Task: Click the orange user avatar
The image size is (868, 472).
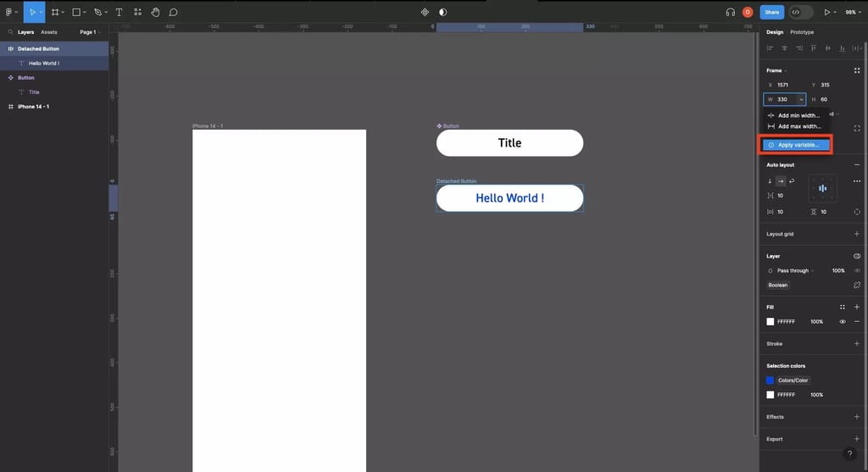Action: click(748, 12)
